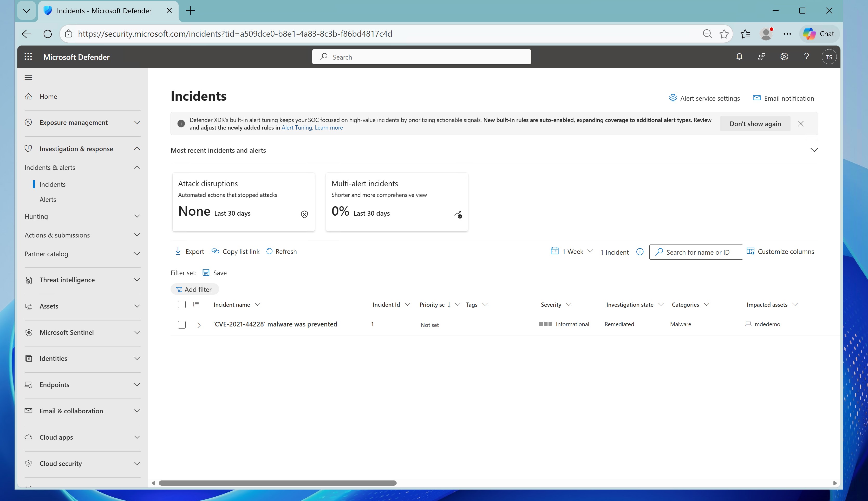Image resolution: width=868 pixels, height=501 pixels.
Task: Expand the CVE-2021-44228 incident row chevron
Action: coord(199,325)
